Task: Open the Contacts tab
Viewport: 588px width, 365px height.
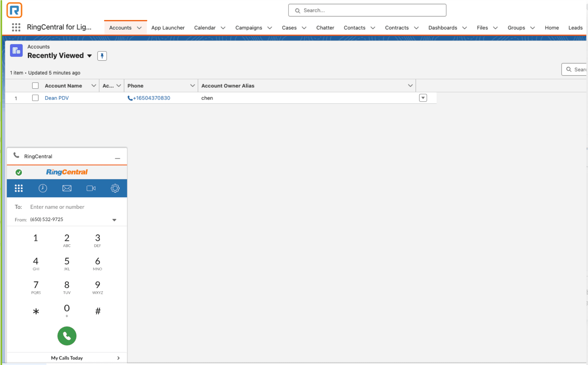Action: [354, 28]
